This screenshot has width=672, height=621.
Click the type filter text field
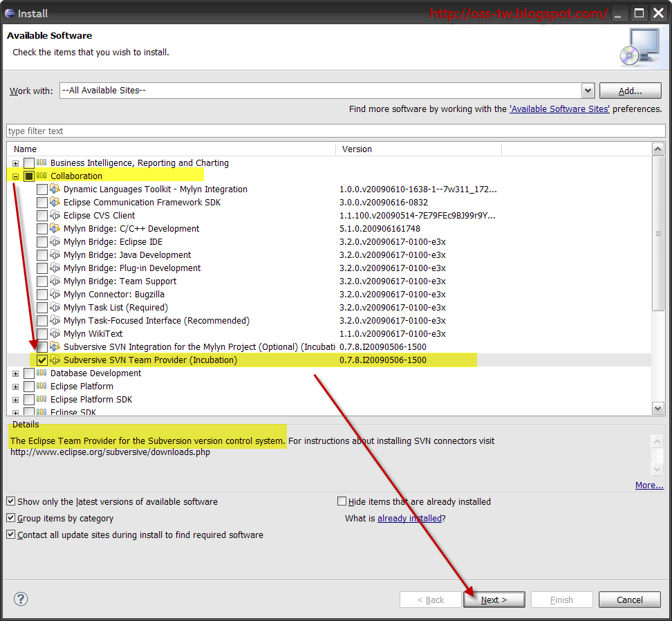point(335,131)
